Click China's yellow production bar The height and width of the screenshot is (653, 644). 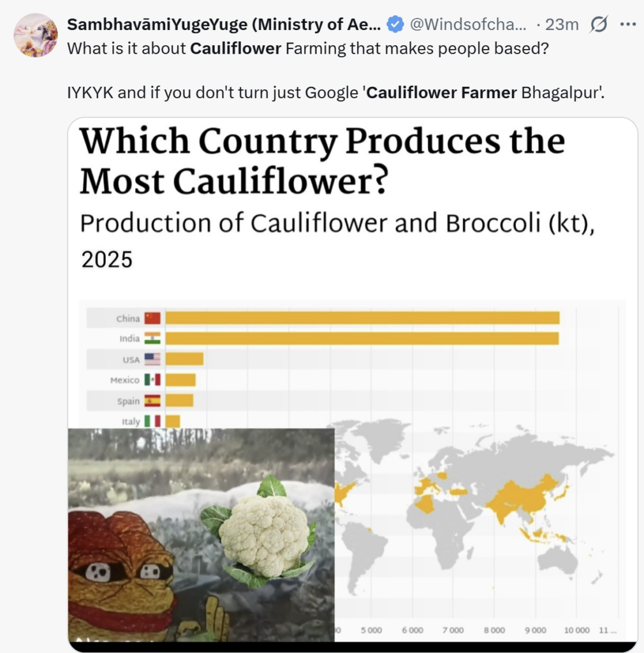point(362,318)
